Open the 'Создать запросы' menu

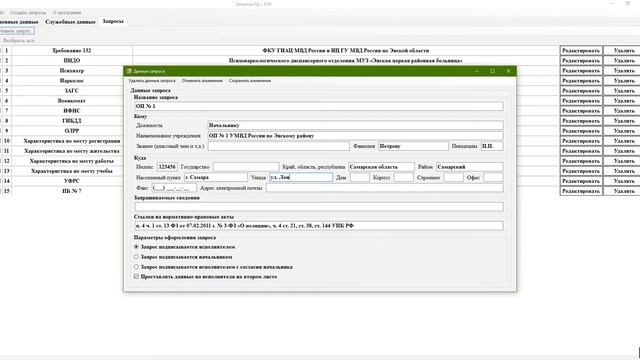click(28, 13)
